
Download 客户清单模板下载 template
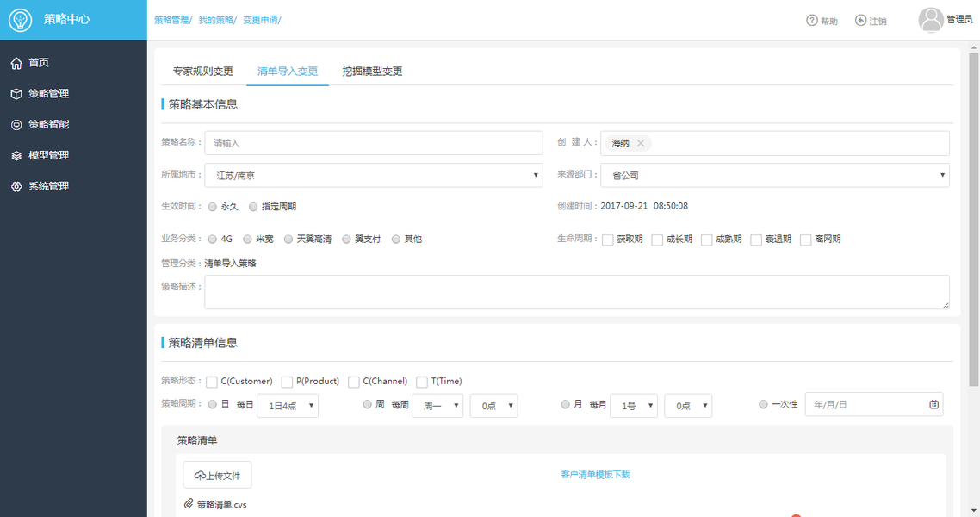pos(596,475)
